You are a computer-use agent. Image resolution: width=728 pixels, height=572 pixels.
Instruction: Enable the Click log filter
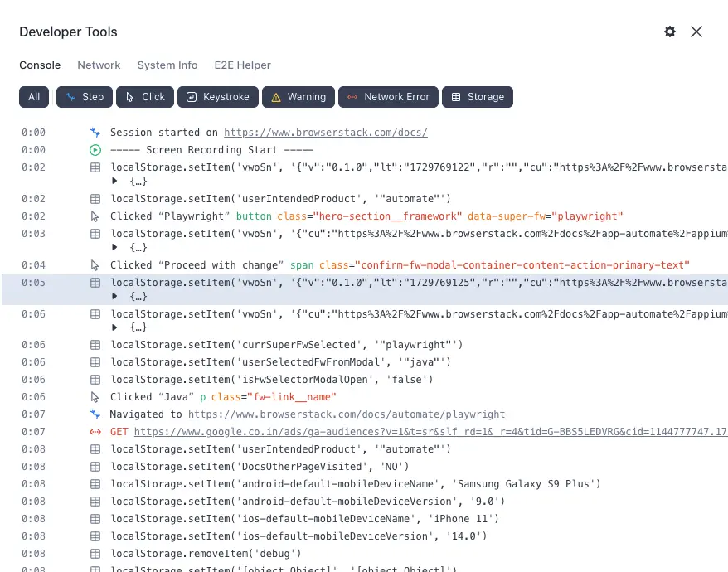pos(145,97)
